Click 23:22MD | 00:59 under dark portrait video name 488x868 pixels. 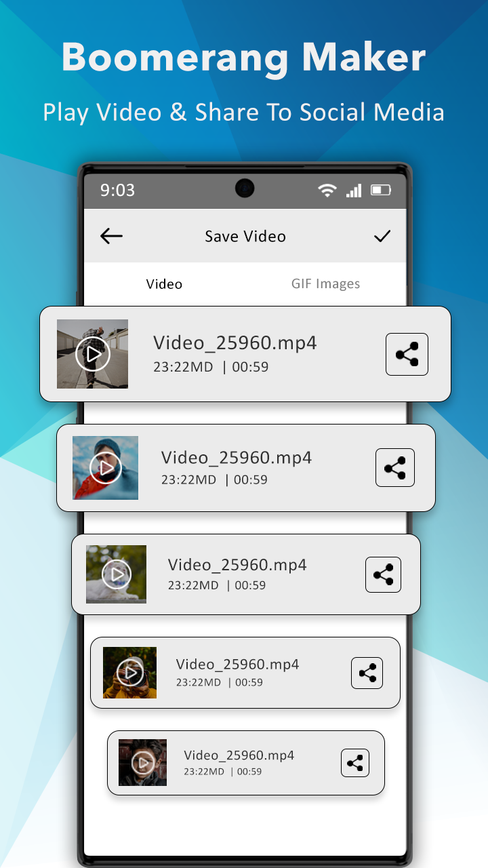223,772
